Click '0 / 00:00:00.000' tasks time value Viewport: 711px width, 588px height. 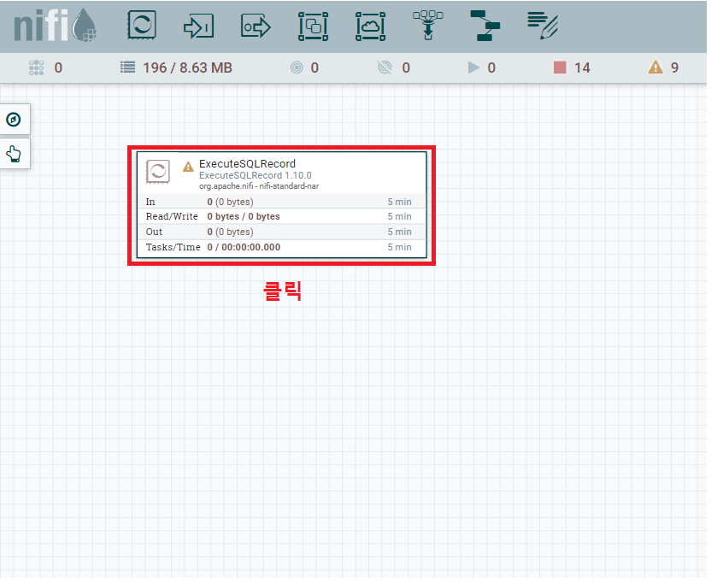point(244,247)
